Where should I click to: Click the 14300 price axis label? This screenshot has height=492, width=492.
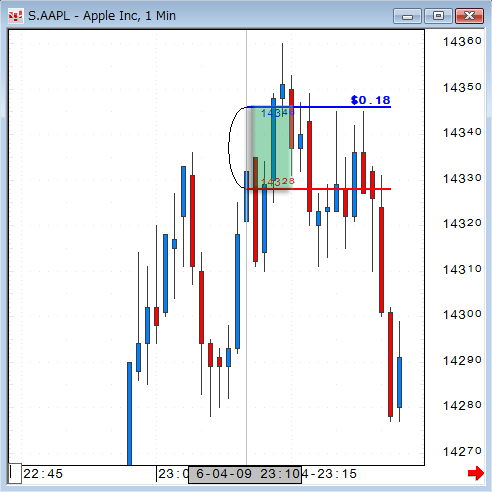coord(462,314)
